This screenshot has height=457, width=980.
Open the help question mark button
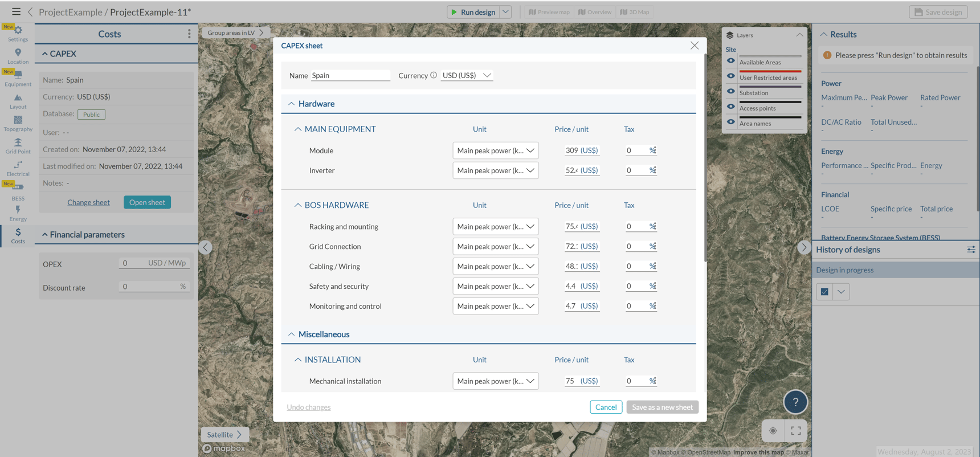[x=795, y=402]
